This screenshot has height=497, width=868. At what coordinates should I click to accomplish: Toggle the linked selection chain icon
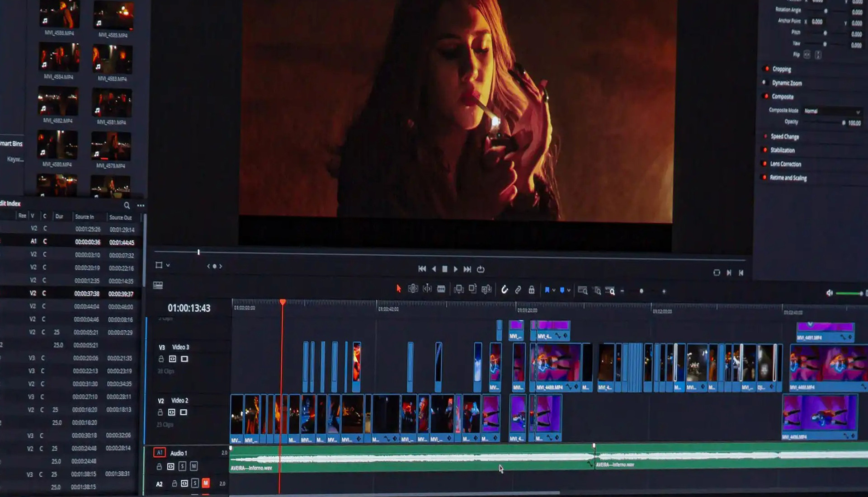point(518,290)
